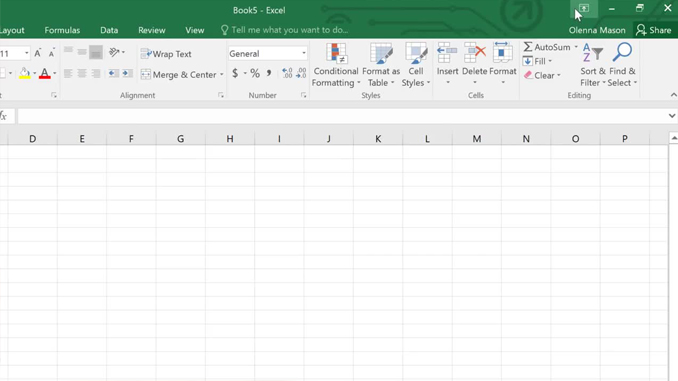Select column D header

[x=32, y=139]
